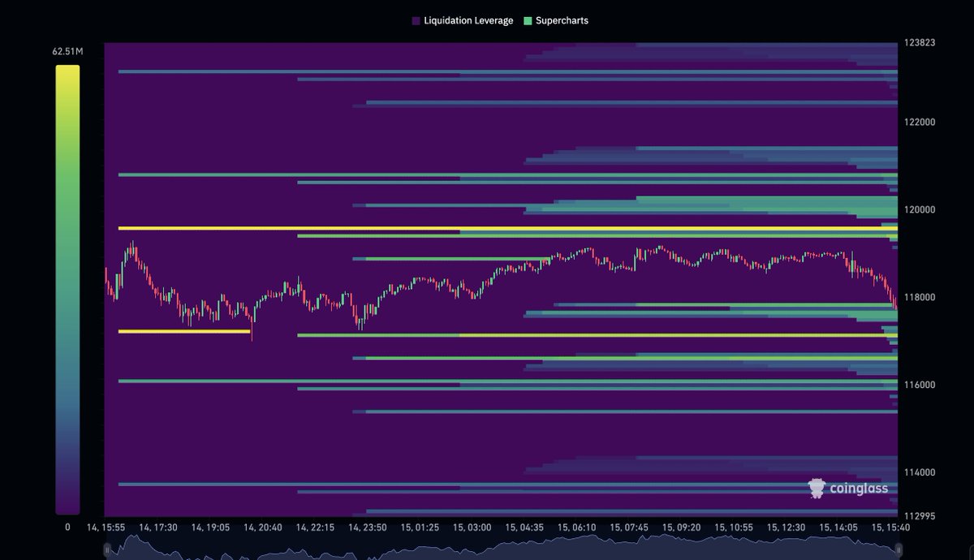Click the 15, 10:55 time axis label
The image size is (974, 560).
(x=735, y=528)
